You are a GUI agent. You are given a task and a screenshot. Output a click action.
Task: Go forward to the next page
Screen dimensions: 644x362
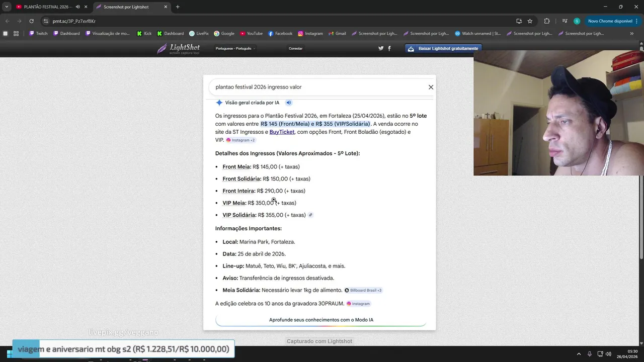[19, 21]
